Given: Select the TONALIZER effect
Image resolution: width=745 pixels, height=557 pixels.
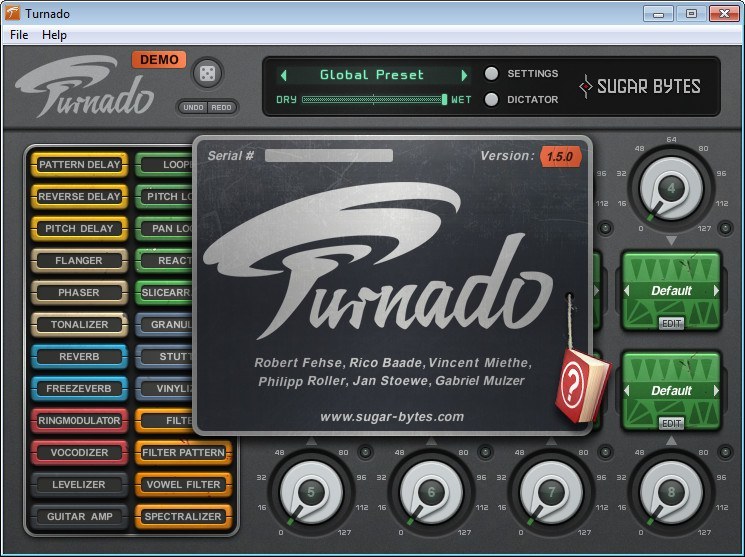Looking at the screenshot, I should tap(79, 324).
